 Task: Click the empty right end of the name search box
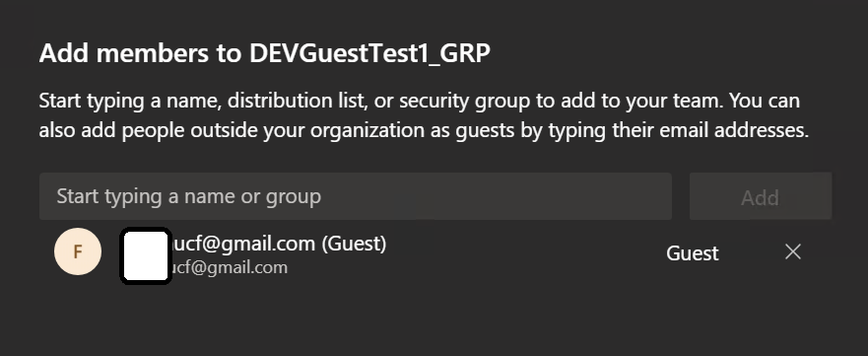[x=609, y=196]
